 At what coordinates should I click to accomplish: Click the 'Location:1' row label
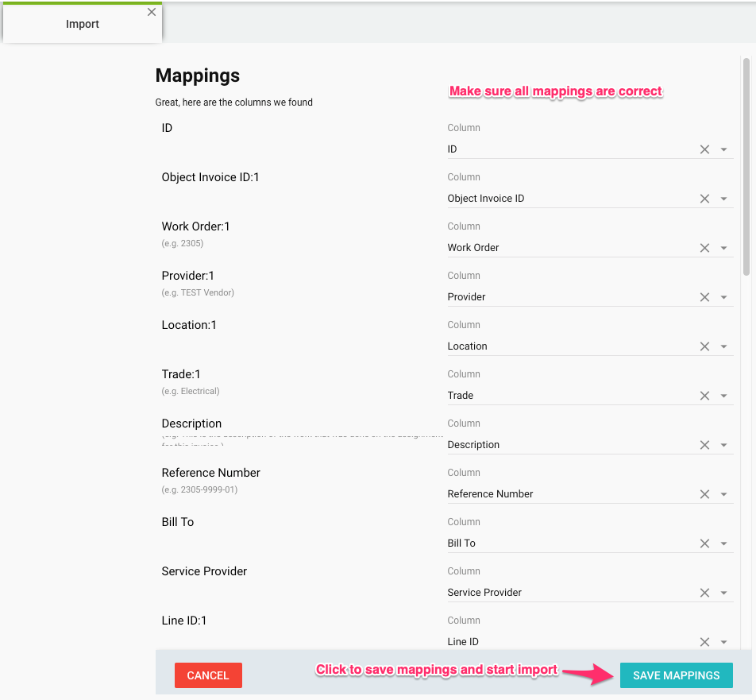pos(189,325)
